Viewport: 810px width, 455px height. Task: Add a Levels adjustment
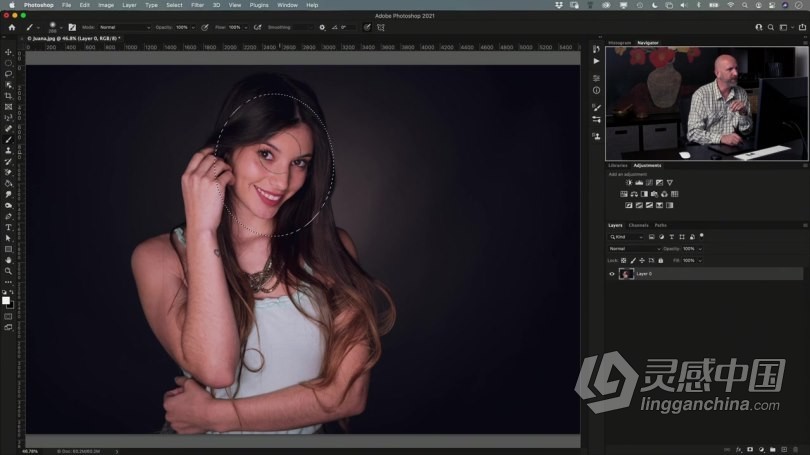click(x=640, y=183)
